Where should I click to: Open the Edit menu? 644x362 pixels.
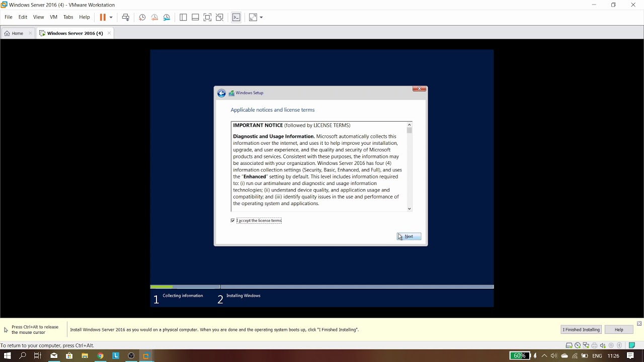pyautogui.click(x=23, y=17)
